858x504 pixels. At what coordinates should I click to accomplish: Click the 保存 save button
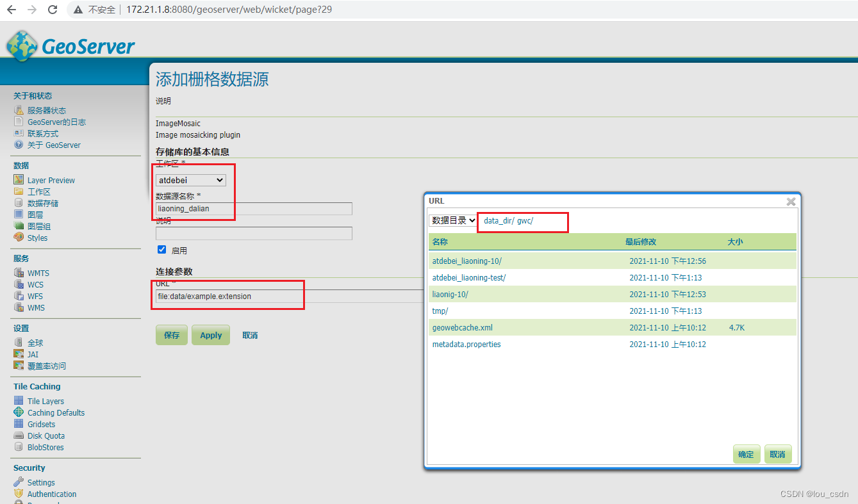point(172,335)
